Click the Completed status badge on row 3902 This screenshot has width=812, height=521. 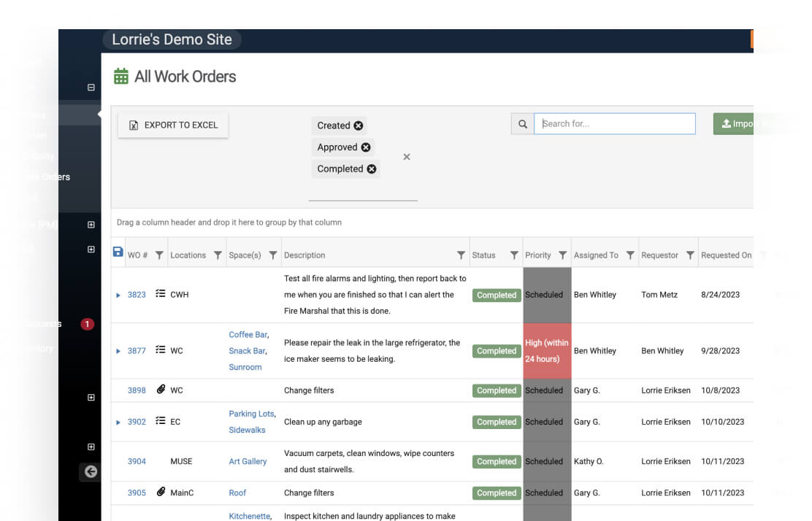point(496,422)
